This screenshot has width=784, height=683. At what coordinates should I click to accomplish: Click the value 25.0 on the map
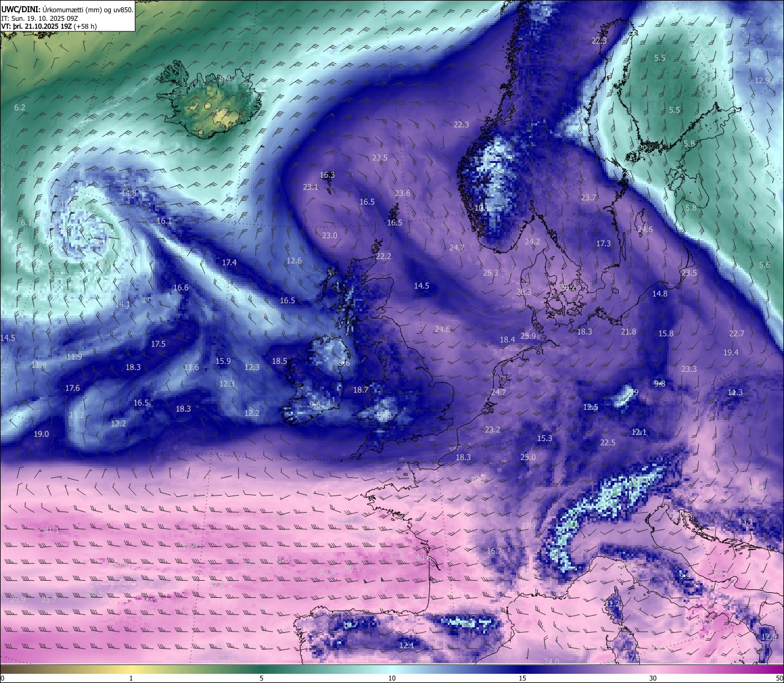[528, 457]
